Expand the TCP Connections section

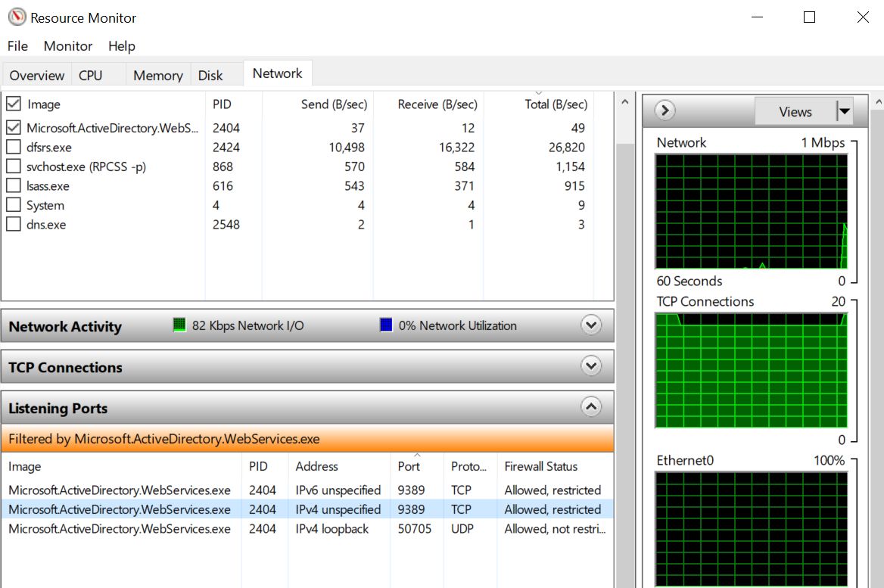tap(592, 366)
